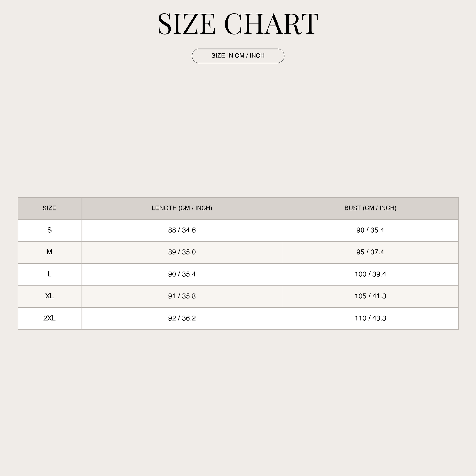
Task: Select length cell 92 / 36.2
Action: pos(182,318)
